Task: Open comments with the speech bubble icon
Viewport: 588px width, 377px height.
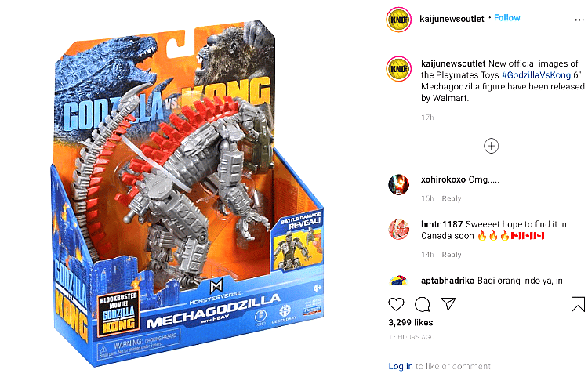Action: [x=423, y=304]
